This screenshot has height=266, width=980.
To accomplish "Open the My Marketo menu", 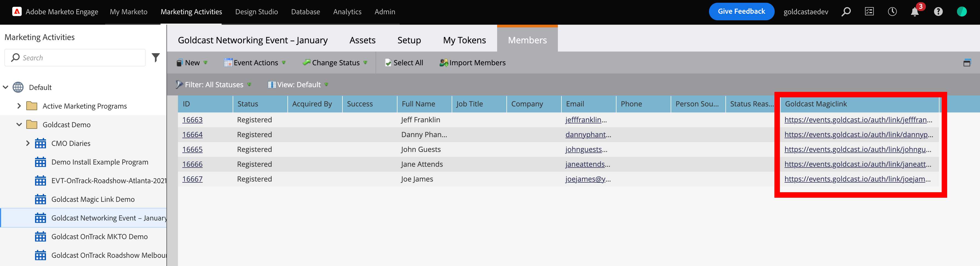I will click(x=129, y=12).
